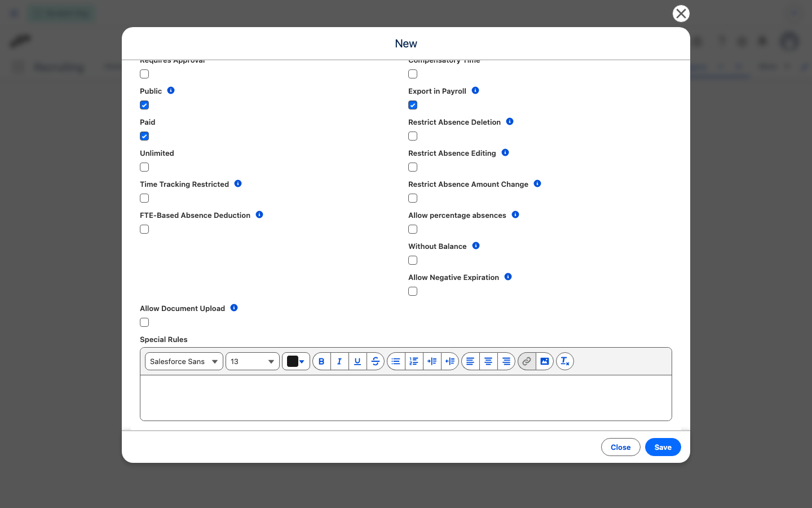Uncheck Export in Payroll checkbox

413,105
